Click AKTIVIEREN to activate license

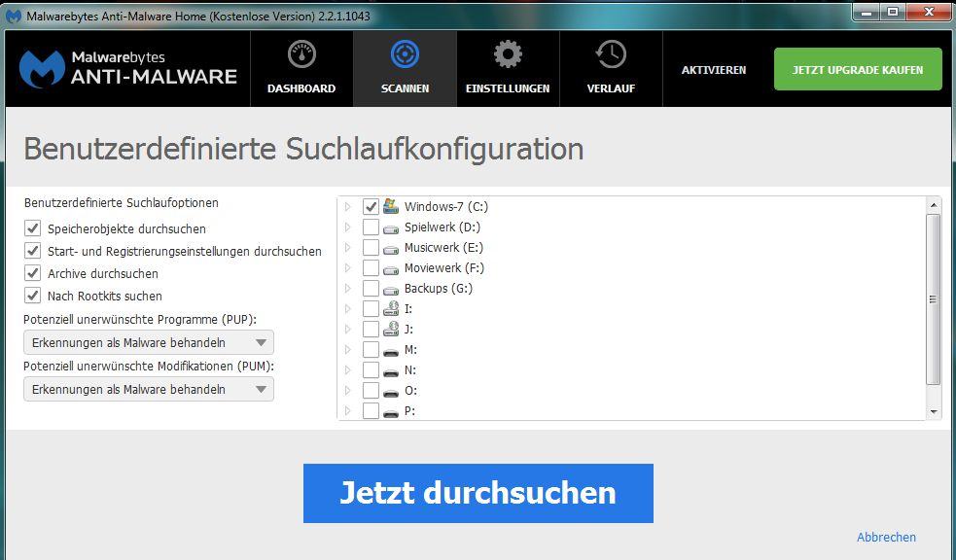(x=713, y=70)
